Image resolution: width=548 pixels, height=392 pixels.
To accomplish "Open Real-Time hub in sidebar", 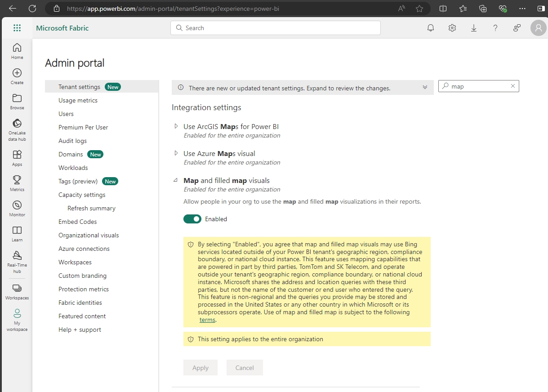I will [17, 262].
